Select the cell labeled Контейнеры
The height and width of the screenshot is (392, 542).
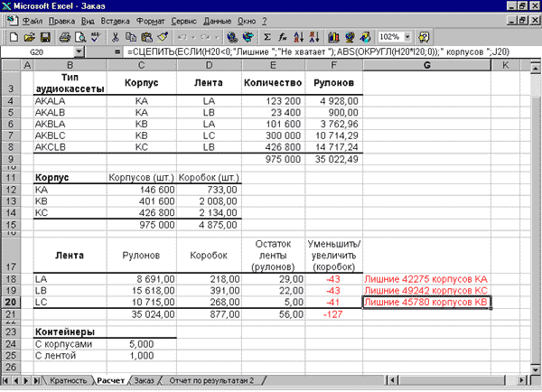tap(70, 332)
